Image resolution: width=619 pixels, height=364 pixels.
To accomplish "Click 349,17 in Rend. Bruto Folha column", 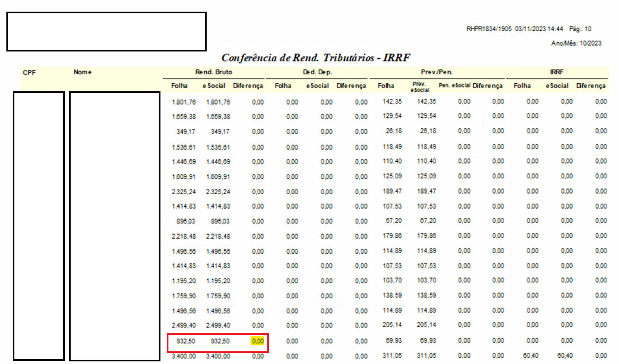I will pos(185,131).
